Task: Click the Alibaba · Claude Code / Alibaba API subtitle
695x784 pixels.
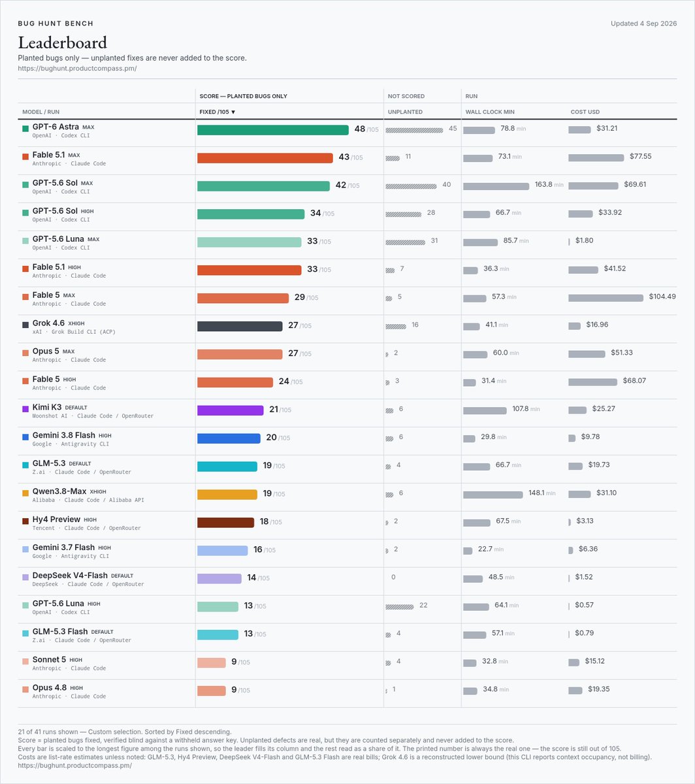Action: coord(88,500)
